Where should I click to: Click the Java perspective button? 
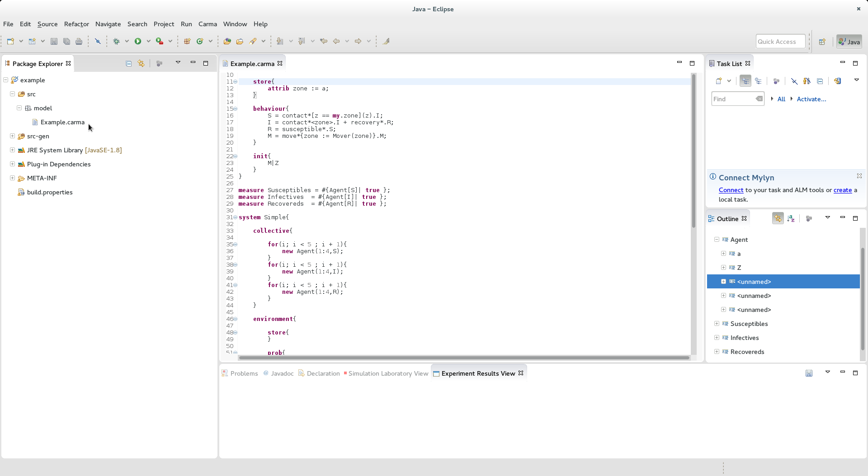coord(849,42)
